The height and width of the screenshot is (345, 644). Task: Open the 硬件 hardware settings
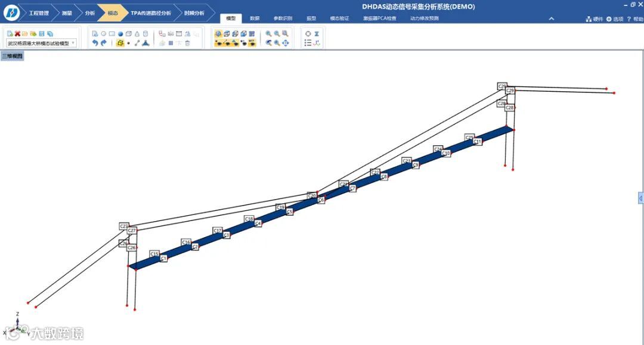point(595,19)
